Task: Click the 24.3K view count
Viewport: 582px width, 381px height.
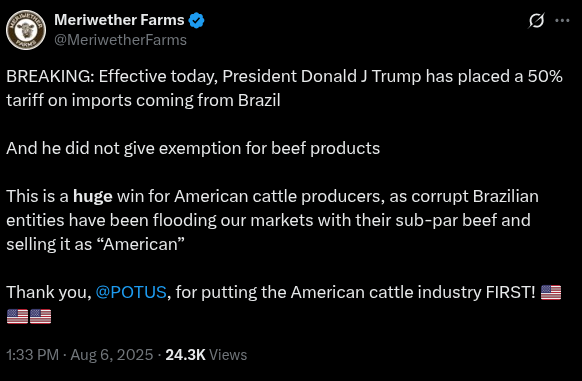Action: point(185,355)
